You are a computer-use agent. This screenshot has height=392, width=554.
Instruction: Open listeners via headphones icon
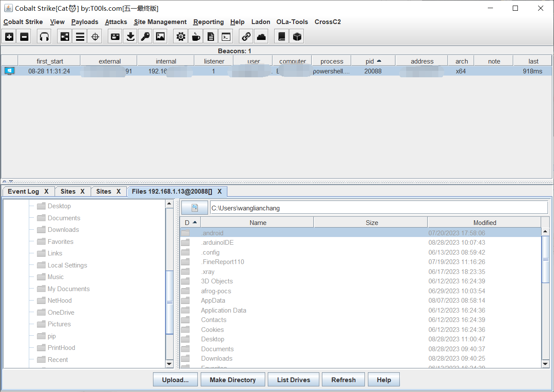[44, 36]
